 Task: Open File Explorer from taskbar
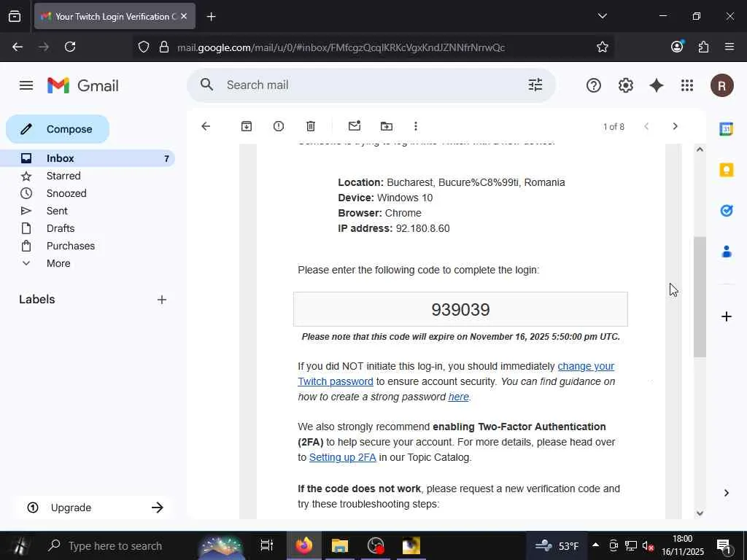pos(340,545)
